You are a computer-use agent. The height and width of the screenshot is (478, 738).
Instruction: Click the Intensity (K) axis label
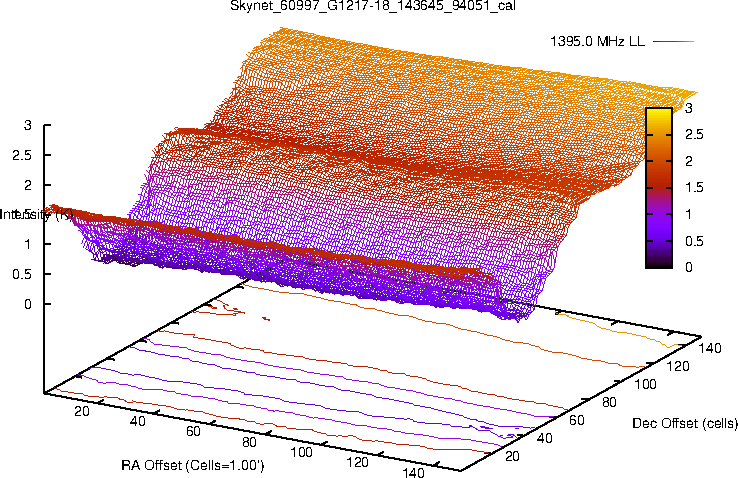36,215
